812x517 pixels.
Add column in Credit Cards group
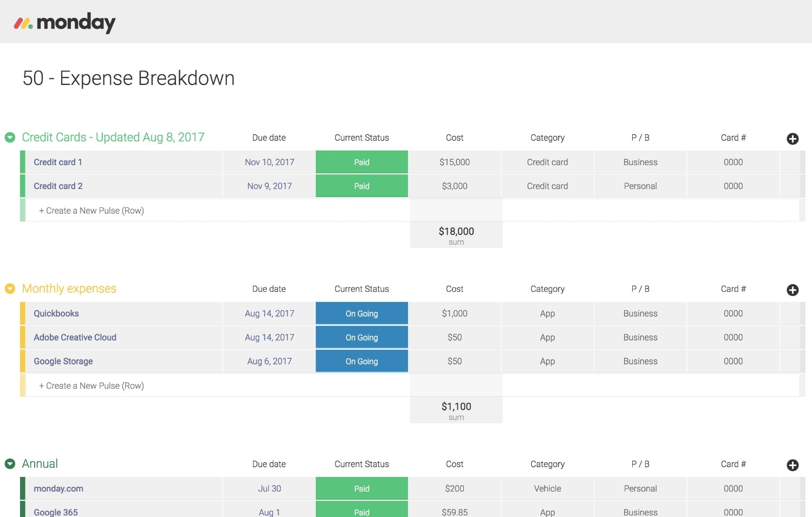793,139
